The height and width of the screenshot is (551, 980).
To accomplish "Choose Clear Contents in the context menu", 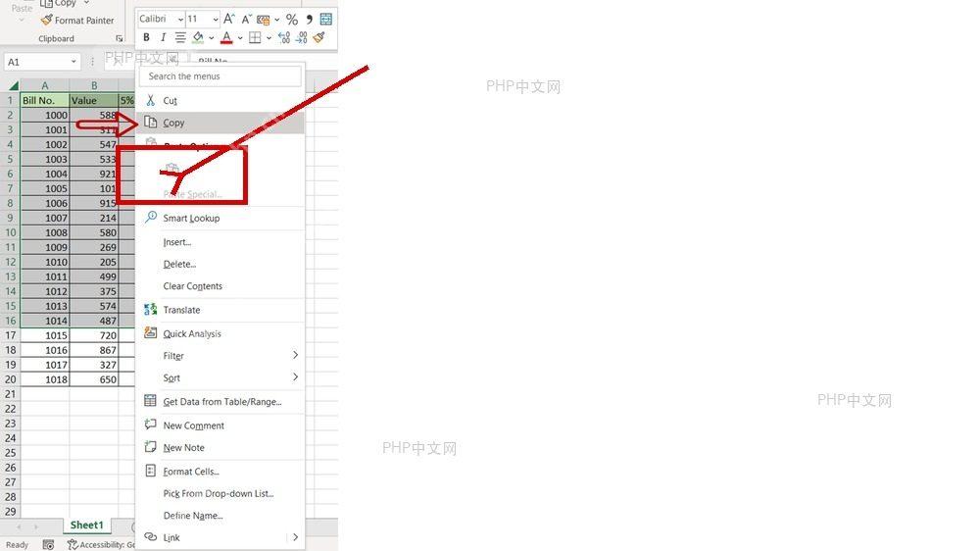I will [x=220, y=286].
